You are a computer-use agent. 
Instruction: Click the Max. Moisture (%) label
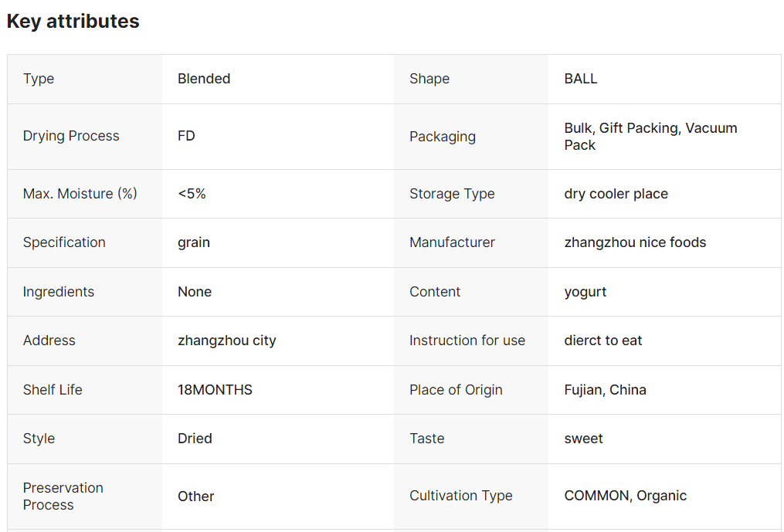[80, 194]
